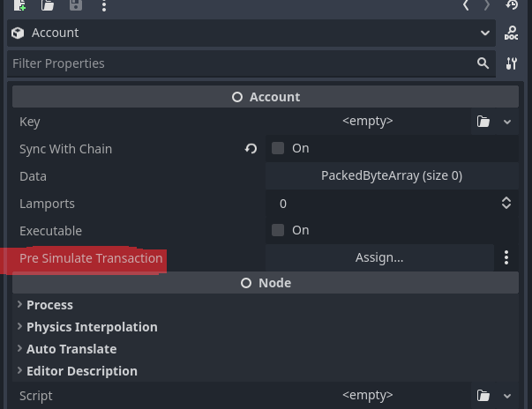Collapse the Node category header
Screen dimensions: 532x409
click(x=266, y=283)
